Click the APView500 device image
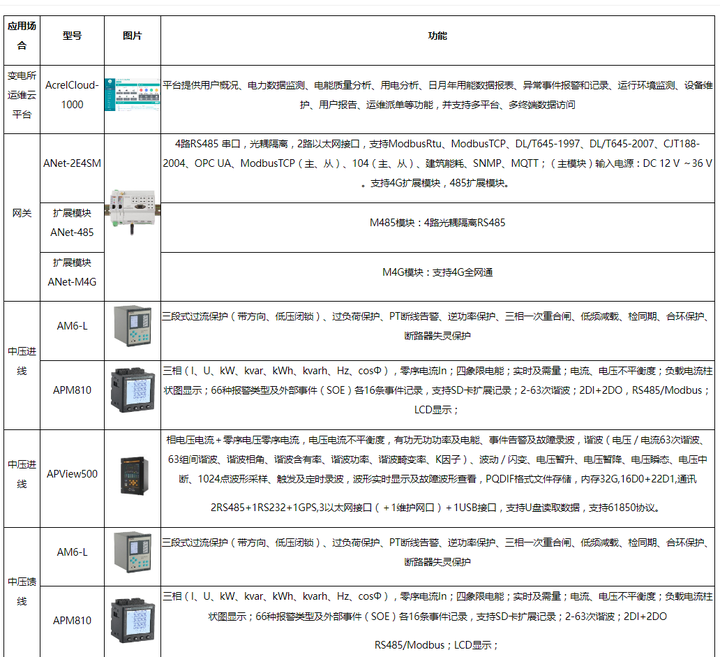This screenshot has width=720, height=657. [x=134, y=476]
